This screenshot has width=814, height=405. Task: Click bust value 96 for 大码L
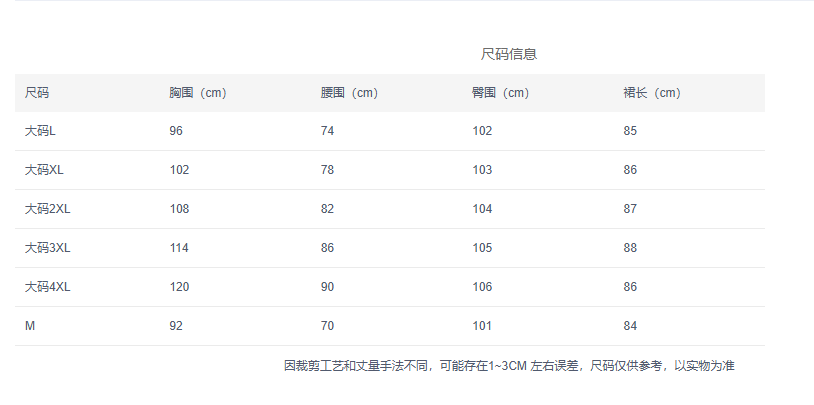(x=176, y=131)
